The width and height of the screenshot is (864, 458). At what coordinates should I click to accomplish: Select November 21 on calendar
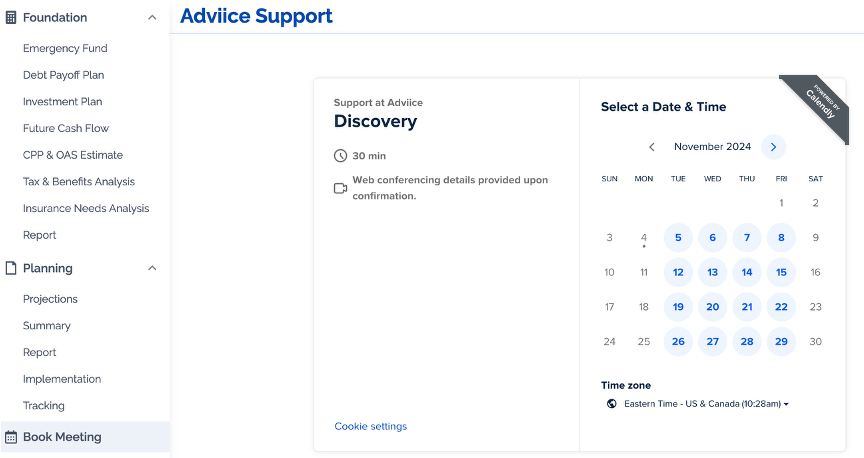[747, 307]
